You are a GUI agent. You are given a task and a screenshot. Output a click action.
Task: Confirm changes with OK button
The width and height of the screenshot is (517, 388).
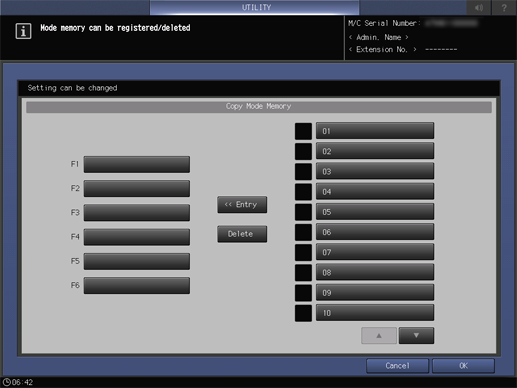(x=463, y=366)
